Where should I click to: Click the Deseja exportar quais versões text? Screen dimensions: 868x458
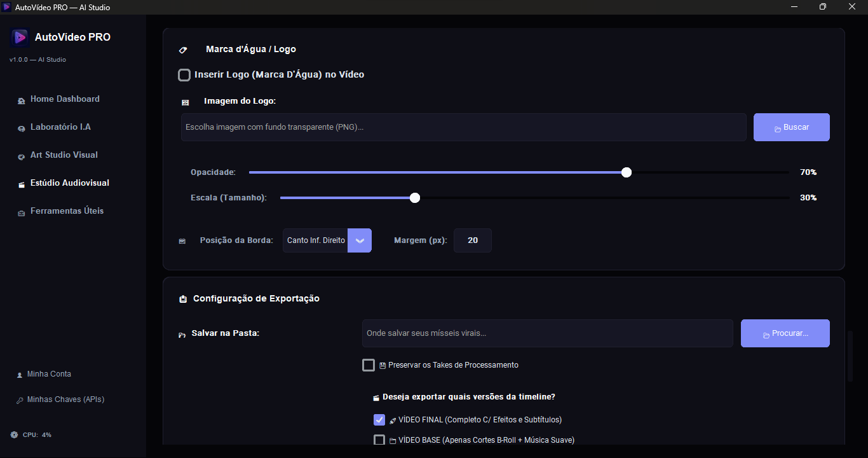pos(469,397)
